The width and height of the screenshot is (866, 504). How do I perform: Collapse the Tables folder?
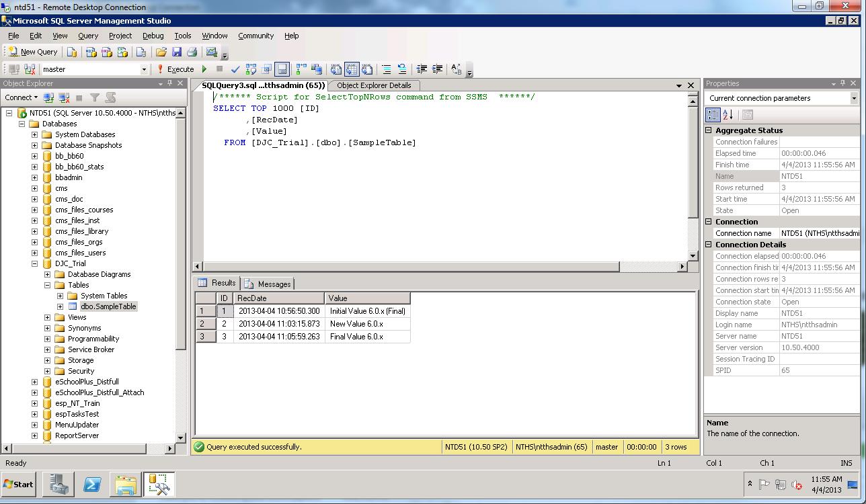(48, 285)
